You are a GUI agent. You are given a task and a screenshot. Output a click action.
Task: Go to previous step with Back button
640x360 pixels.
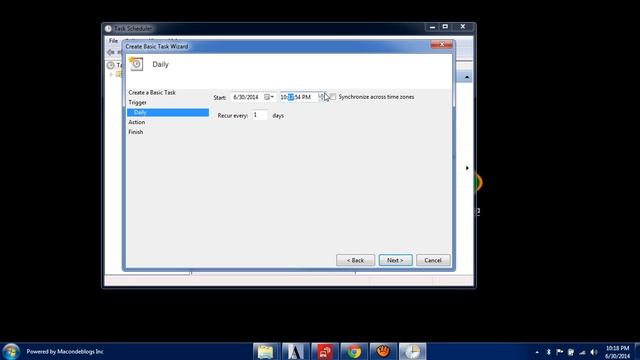coord(355,260)
